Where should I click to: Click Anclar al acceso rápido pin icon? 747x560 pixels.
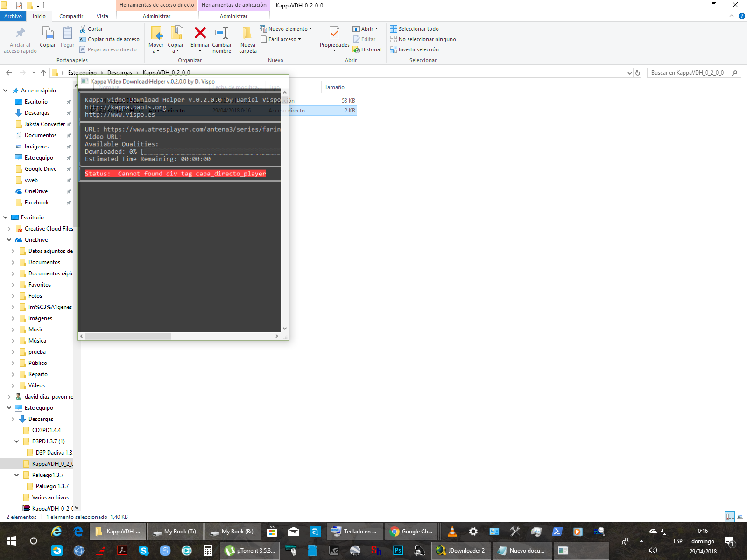click(x=20, y=33)
